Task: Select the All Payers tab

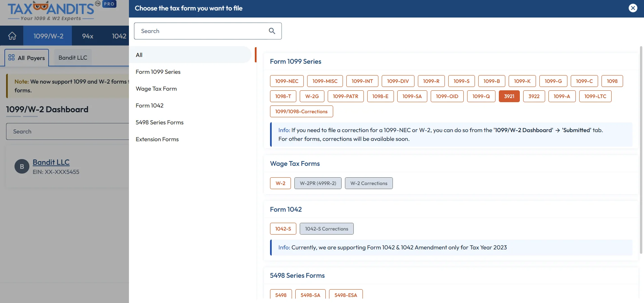Action: pos(27,58)
